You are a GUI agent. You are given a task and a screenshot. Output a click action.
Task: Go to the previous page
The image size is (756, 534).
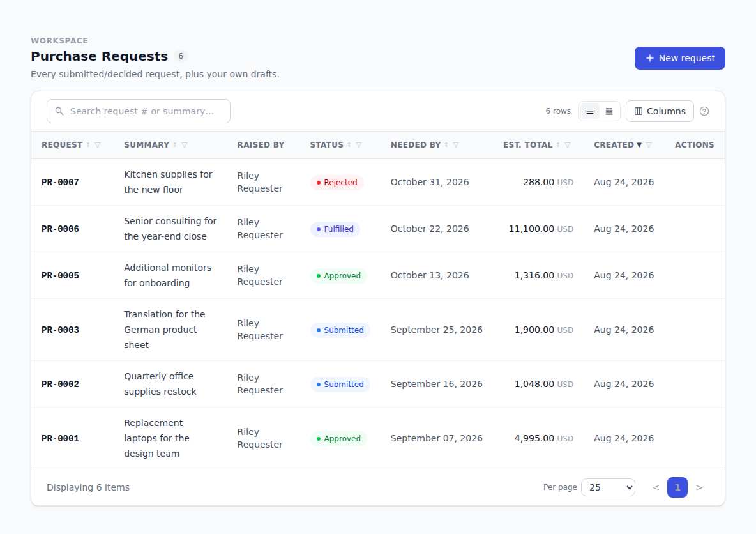pos(656,488)
